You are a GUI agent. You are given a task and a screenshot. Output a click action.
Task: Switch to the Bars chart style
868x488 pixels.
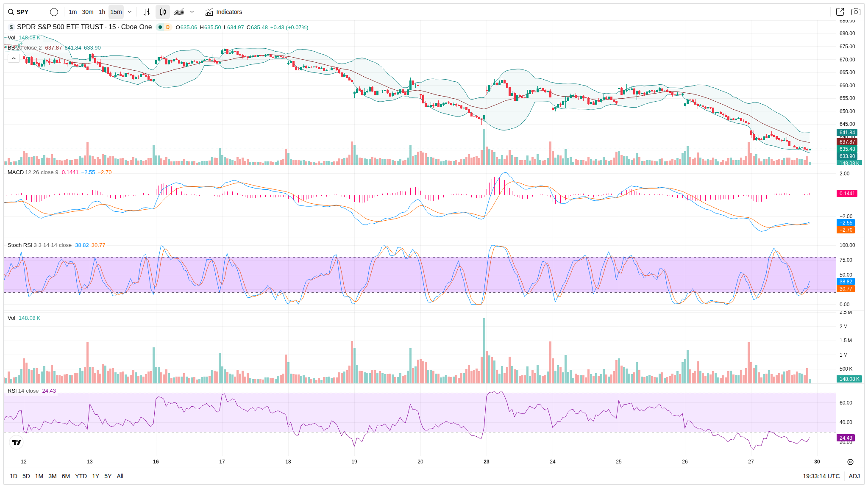tap(147, 12)
